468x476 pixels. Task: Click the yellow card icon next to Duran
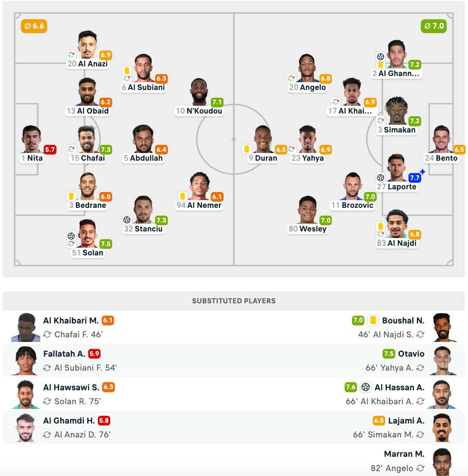coord(246,149)
